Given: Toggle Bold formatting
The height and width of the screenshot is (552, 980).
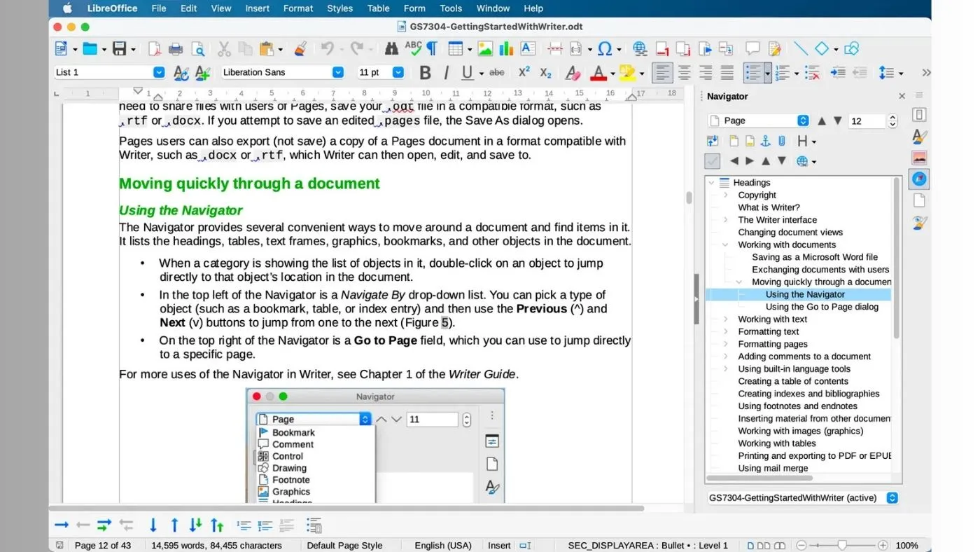Looking at the screenshot, I should tap(425, 72).
